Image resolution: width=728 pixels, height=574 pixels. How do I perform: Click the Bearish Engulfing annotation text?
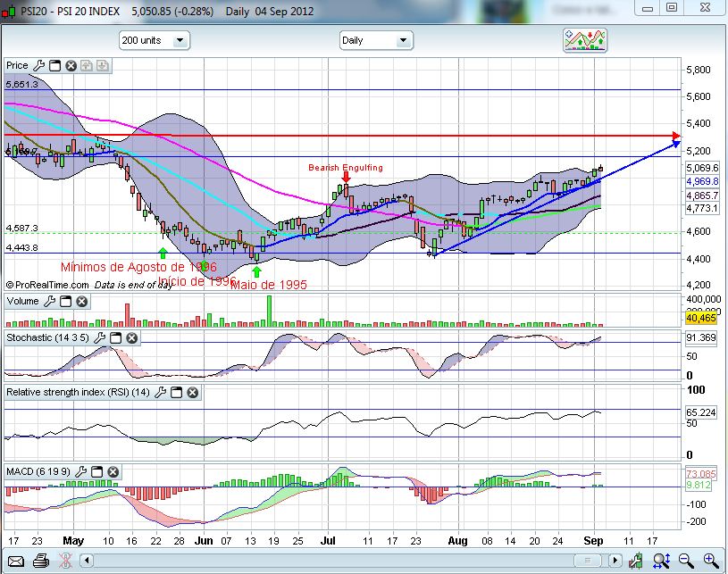click(x=346, y=168)
